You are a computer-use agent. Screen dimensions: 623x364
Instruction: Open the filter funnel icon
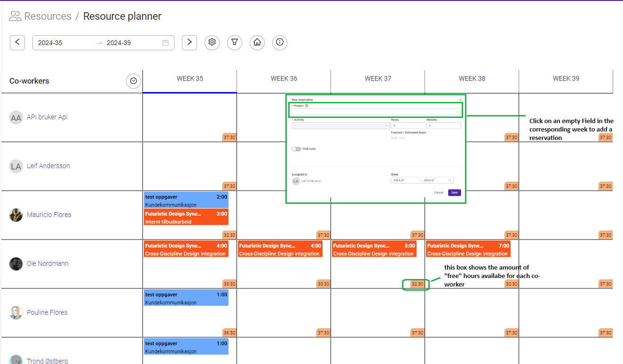[x=235, y=42]
